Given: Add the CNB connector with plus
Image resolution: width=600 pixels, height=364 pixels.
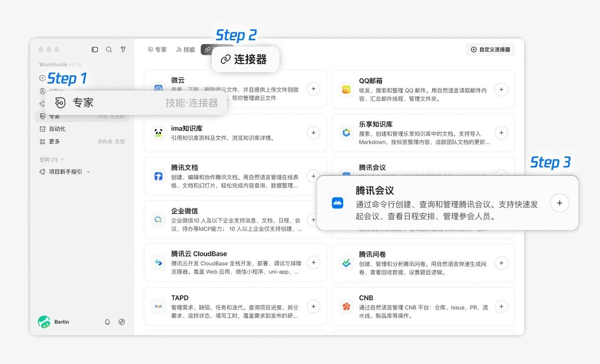Looking at the screenshot, I should tap(502, 306).
